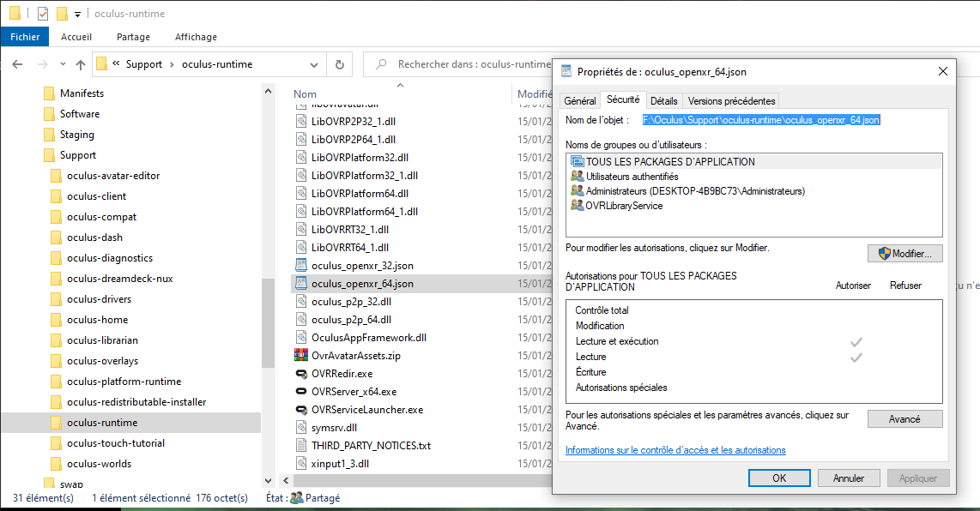Screen dimensions: 980x511
Task: Expand the address bar path chevron before Support
Action: [x=116, y=64]
